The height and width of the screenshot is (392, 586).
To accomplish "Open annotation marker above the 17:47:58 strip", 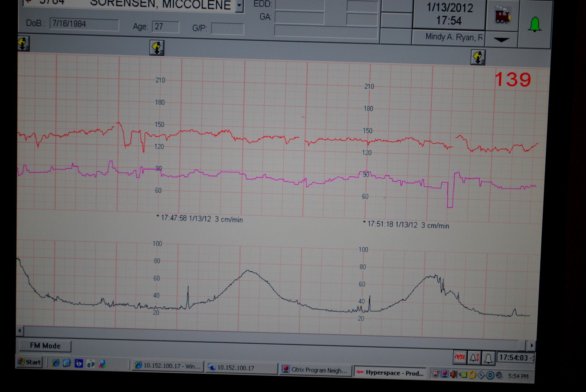I will (157, 48).
